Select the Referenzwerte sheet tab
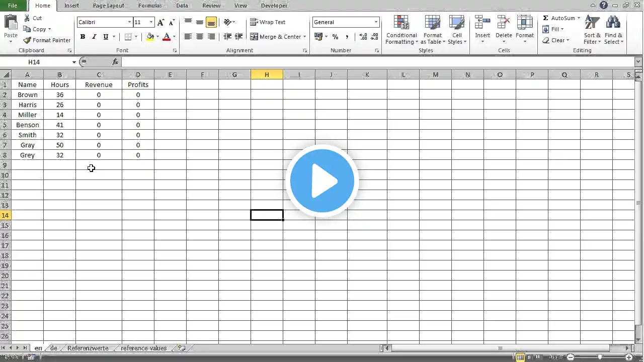Image resolution: width=644 pixels, height=362 pixels. (x=88, y=348)
